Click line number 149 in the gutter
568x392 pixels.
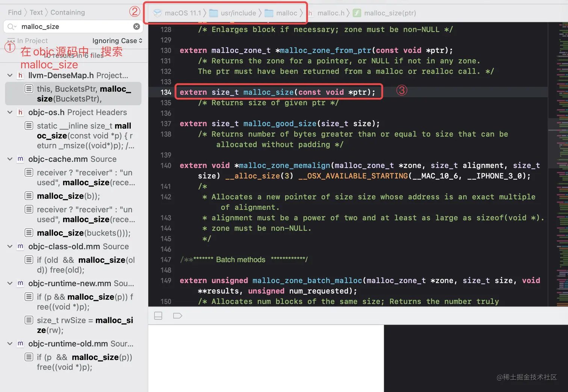coord(166,281)
